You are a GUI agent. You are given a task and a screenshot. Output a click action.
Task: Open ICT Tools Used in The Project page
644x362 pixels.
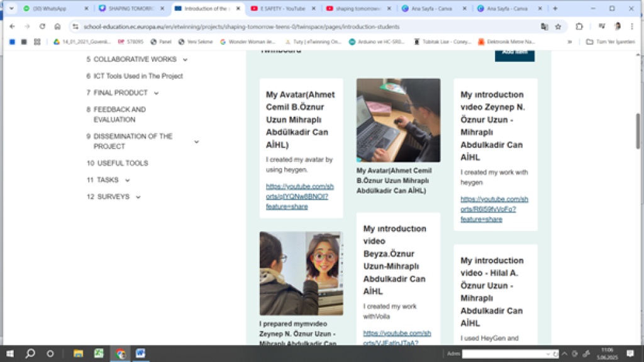tap(138, 76)
